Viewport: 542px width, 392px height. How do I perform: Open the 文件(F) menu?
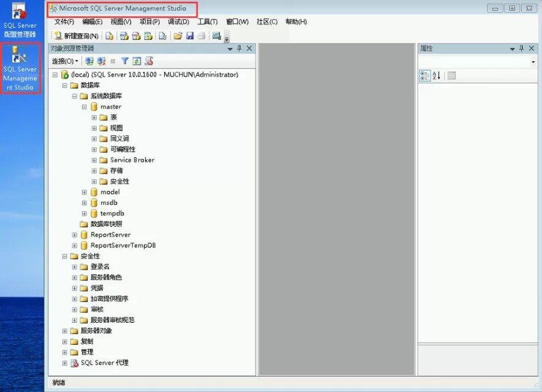point(64,22)
